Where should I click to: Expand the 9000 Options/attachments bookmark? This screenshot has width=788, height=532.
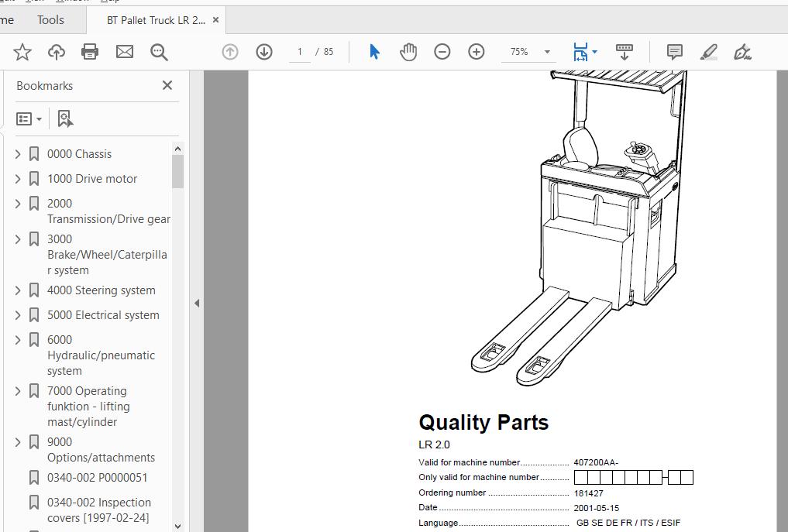click(18, 442)
